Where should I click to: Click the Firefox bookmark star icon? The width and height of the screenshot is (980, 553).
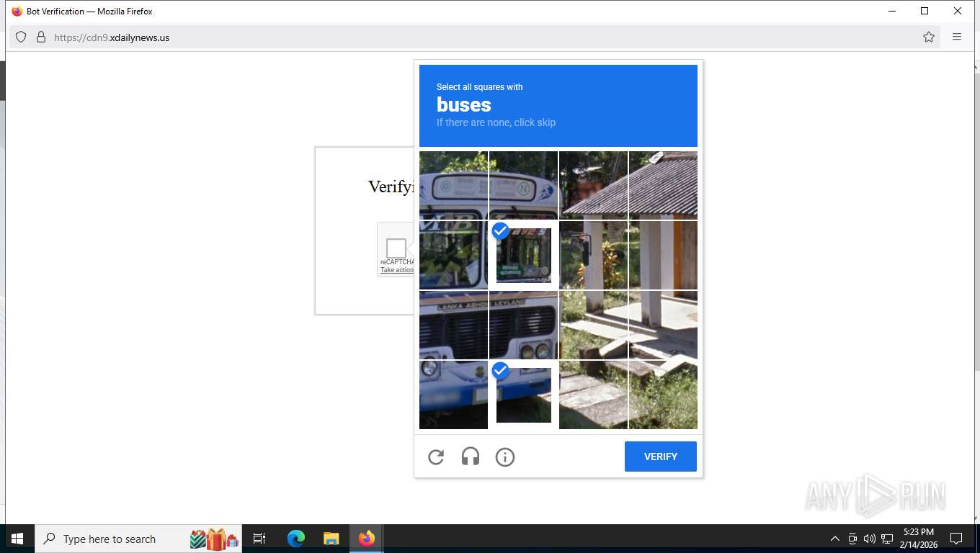pyautogui.click(x=929, y=37)
